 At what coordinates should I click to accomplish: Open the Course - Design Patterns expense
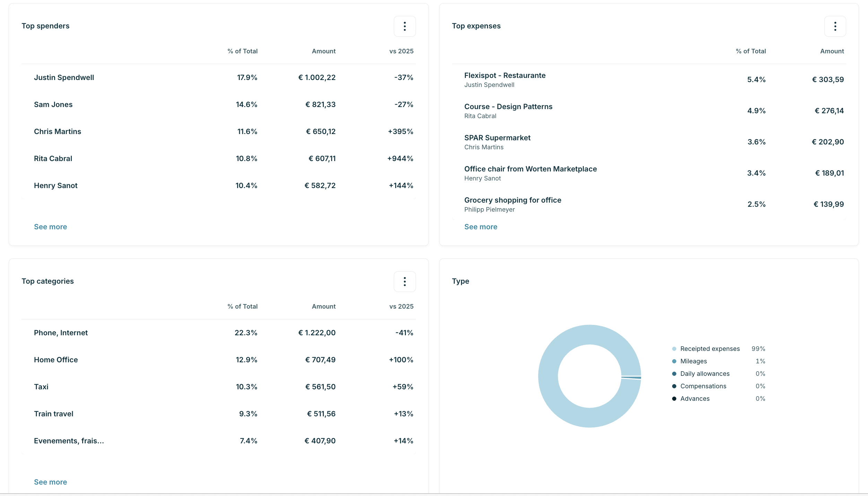click(649, 111)
